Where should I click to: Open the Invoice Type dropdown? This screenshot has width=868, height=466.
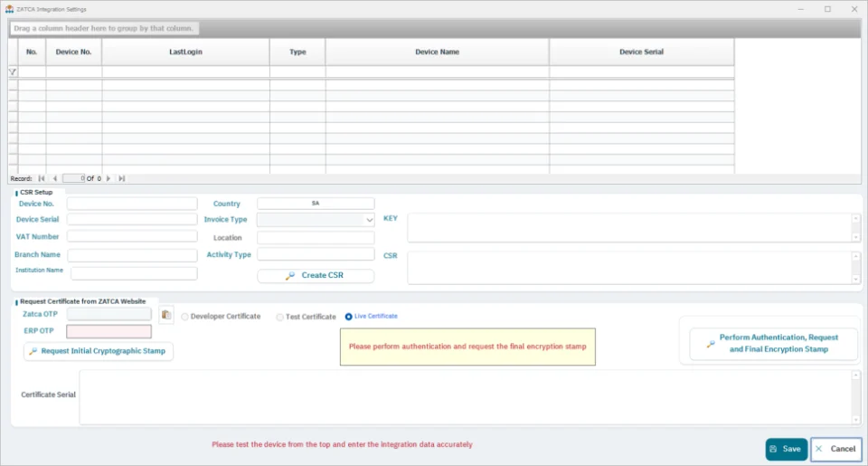(369, 220)
